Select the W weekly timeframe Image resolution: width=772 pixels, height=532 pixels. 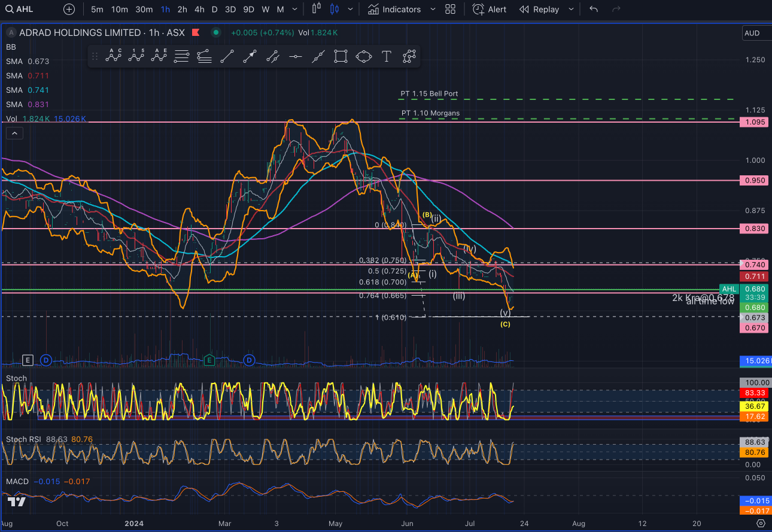266,9
